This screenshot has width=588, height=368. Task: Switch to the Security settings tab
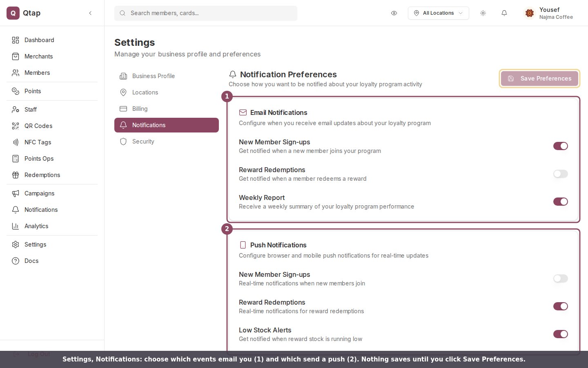167,141
